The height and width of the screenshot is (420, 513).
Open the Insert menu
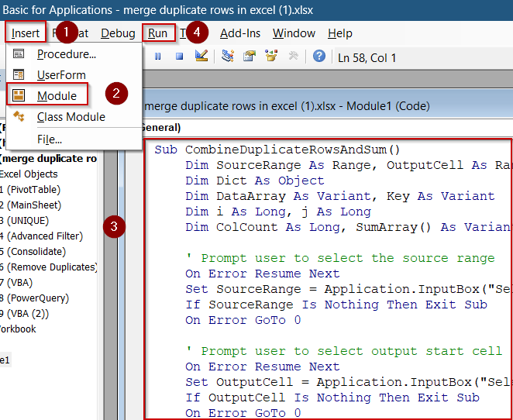click(x=26, y=33)
